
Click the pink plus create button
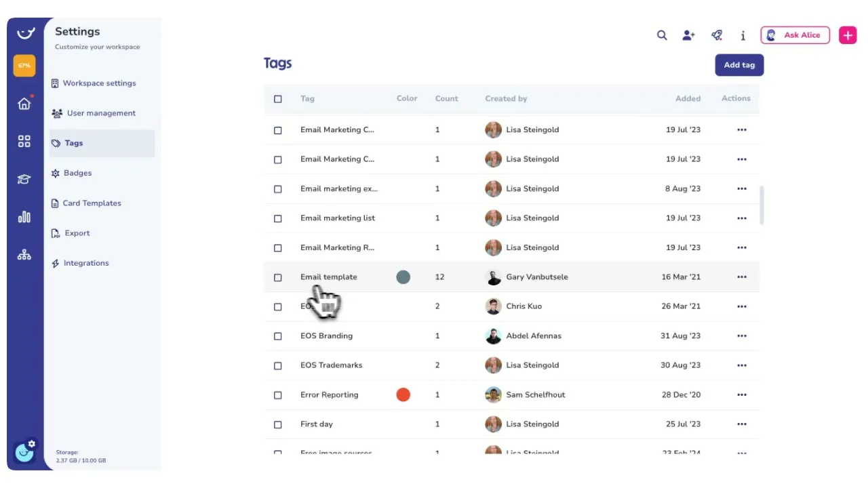tap(848, 35)
